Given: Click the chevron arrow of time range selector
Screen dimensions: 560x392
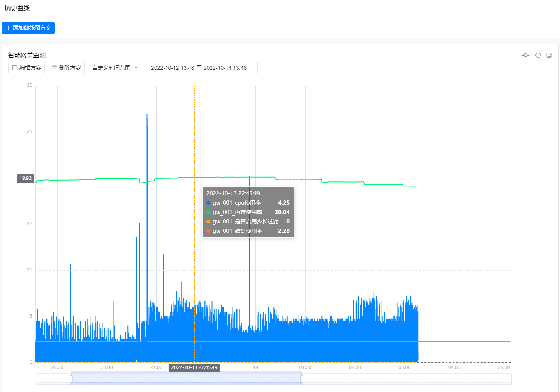Looking at the screenshot, I should (136, 68).
